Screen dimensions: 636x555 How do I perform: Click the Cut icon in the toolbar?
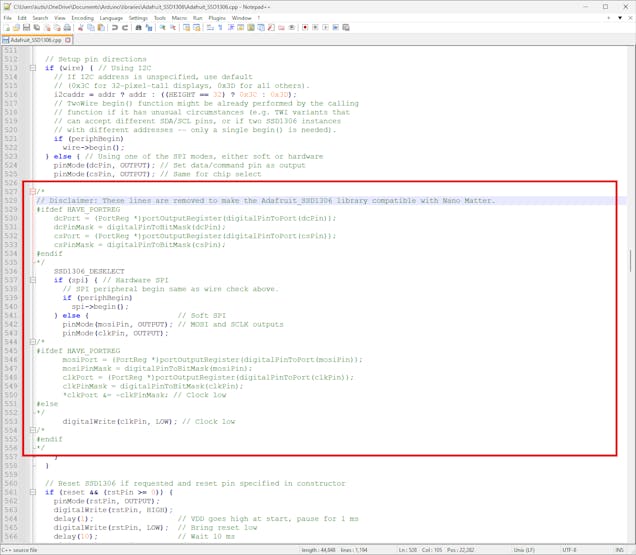[81, 28]
